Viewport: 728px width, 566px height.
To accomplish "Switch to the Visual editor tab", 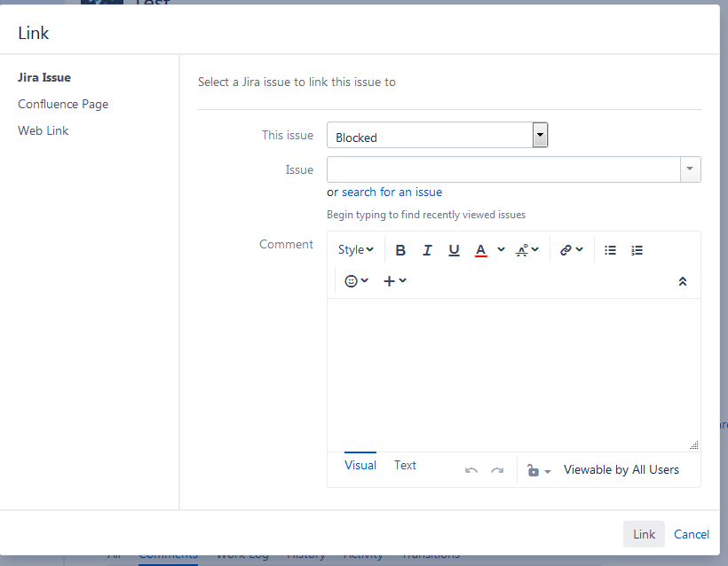I will tap(360, 466).
